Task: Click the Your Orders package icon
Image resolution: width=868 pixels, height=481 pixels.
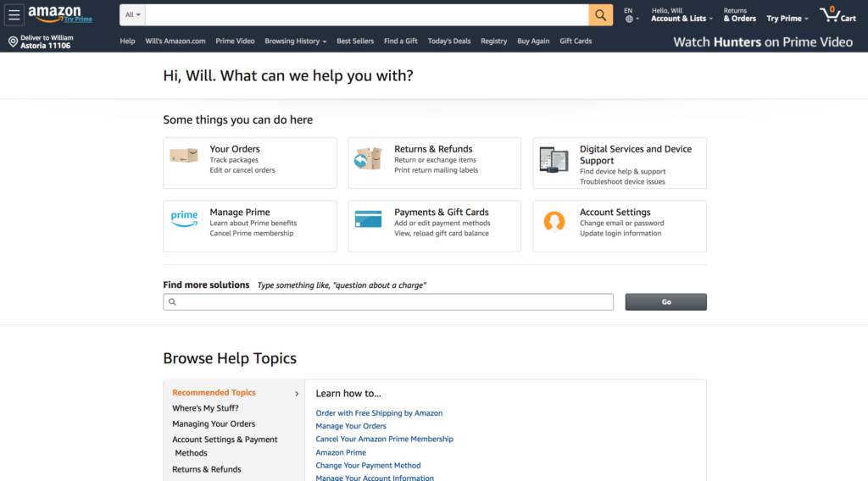Action: pos(184,156)
